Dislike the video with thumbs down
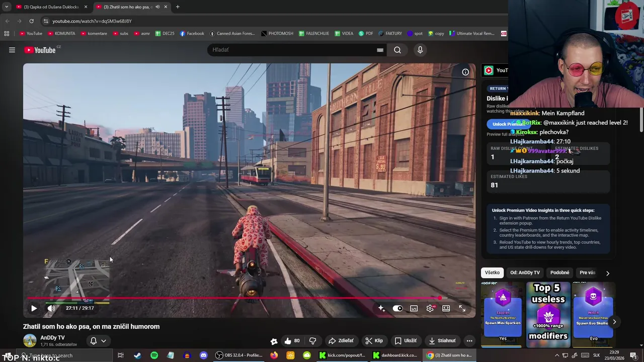 (312, 340)
